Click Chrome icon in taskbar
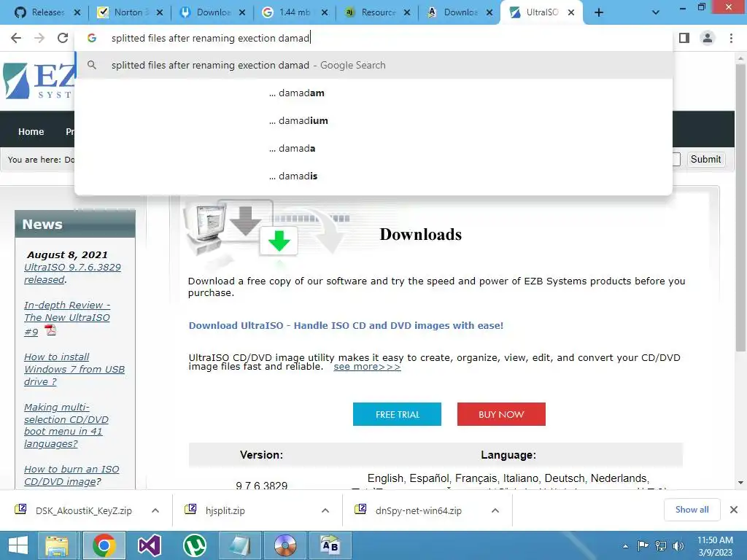Screen dimensions: 747x560 pyautogui.click(x=104, y=545)
